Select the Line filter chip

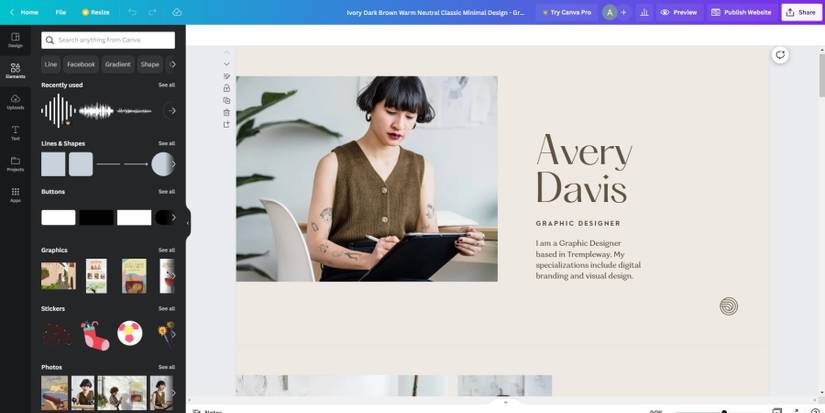51,64
